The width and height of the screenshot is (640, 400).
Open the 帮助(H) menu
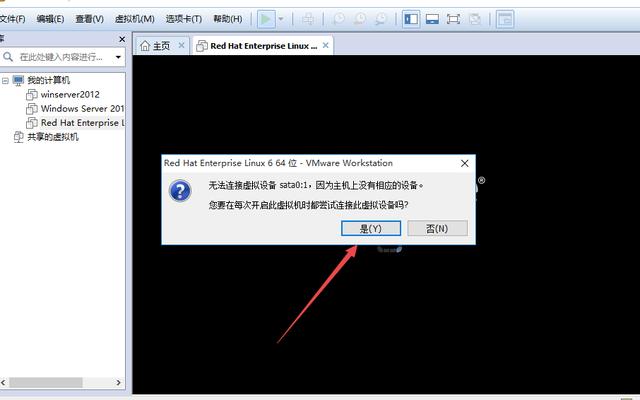click(228, 19)
